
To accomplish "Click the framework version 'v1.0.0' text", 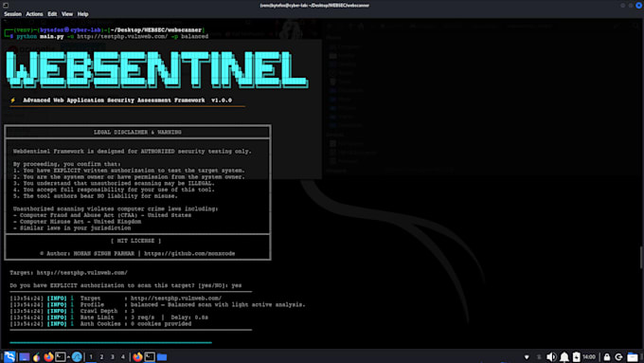I will [222, 100].
